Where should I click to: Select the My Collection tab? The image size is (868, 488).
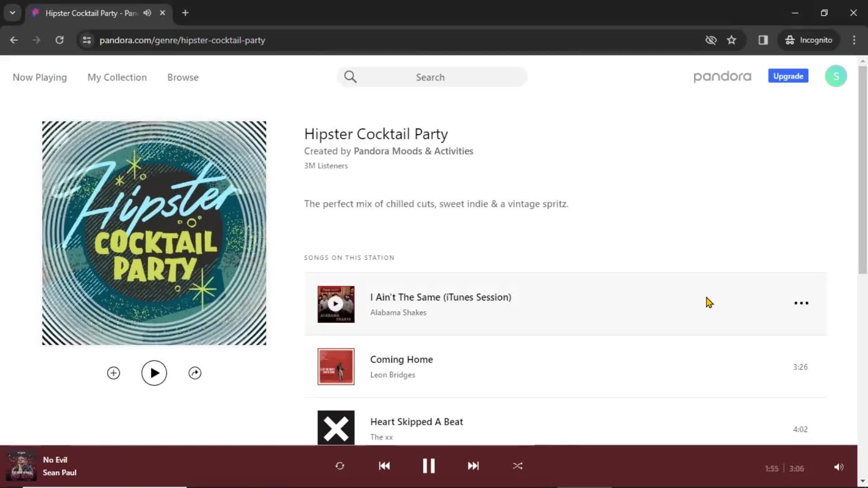[118, 77]
